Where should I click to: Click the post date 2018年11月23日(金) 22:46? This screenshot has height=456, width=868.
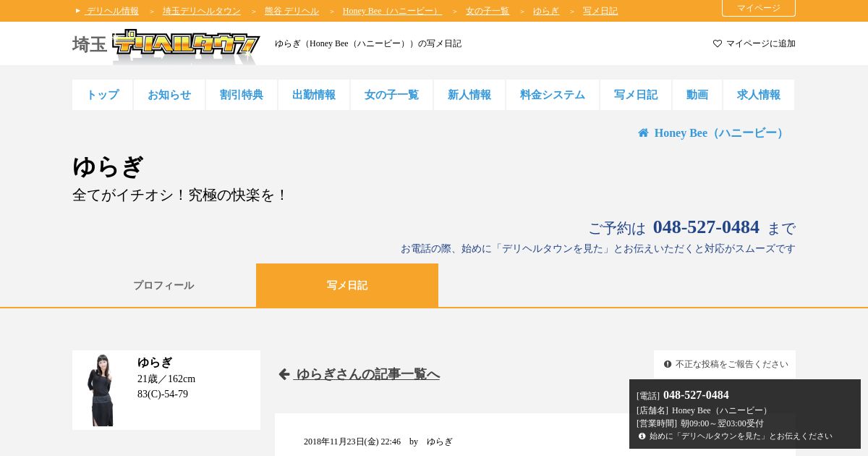click(352, 442)
